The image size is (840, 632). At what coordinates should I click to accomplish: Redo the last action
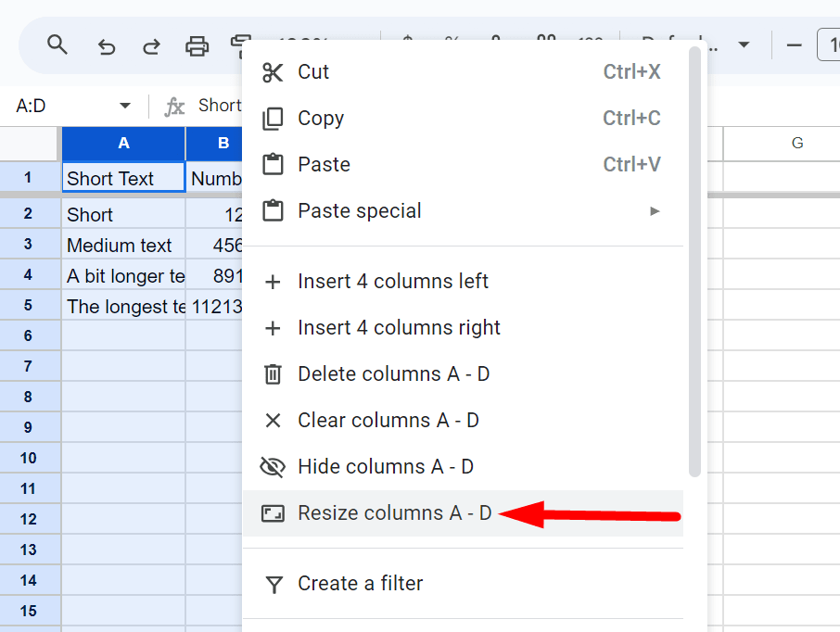(x=151, y=44)
